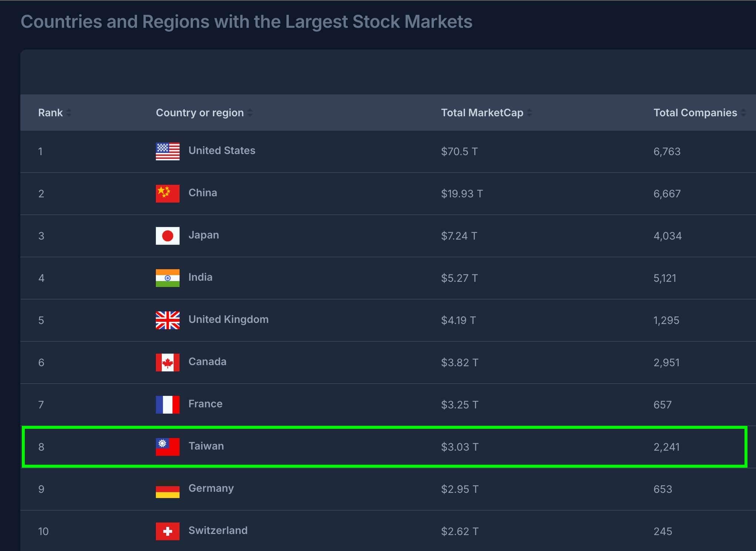Click the Germany flag icon
The height and width of the screenshot is (551, 756).
167,489
